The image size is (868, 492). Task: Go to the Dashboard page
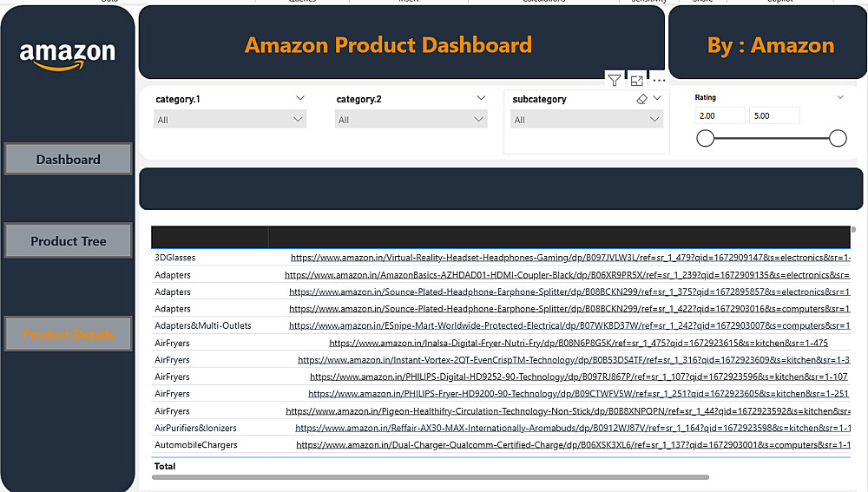pyautogui.click(x=69, y=160)
